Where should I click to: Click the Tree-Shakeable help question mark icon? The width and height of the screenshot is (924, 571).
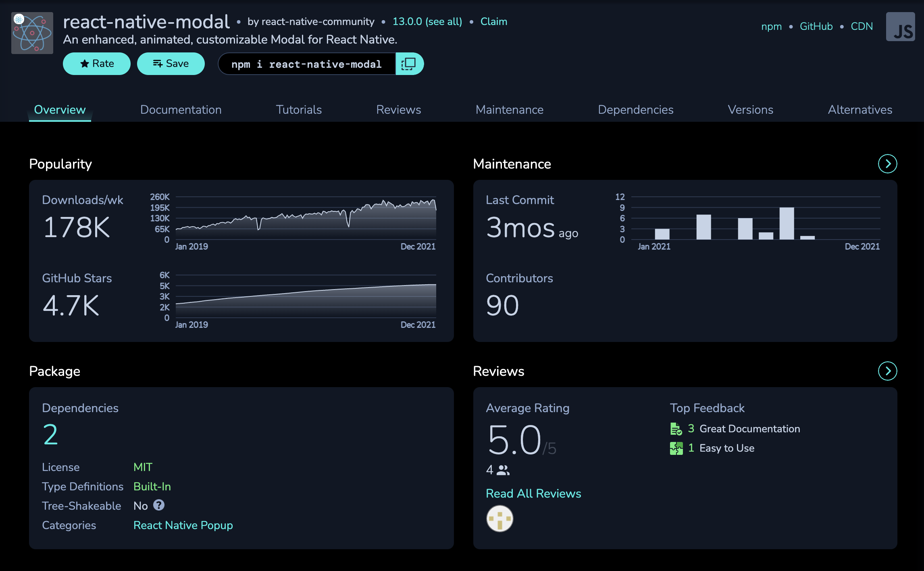point(159,505)
